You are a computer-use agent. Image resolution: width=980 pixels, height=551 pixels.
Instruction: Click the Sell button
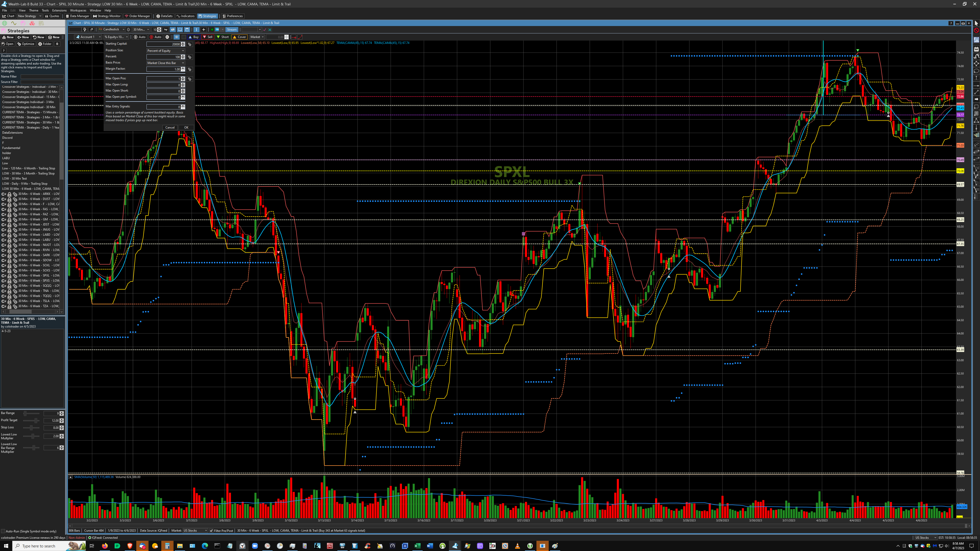click(208, 37)
